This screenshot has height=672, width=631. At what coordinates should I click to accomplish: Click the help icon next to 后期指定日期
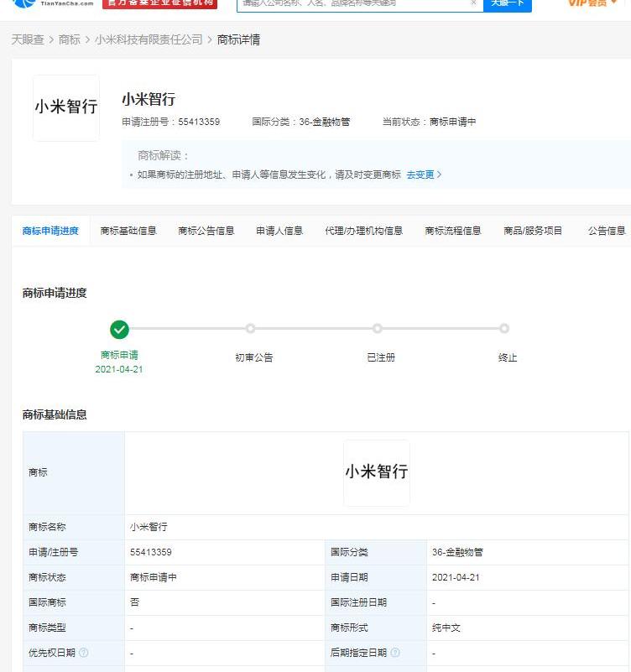click(x=395, y=653)
